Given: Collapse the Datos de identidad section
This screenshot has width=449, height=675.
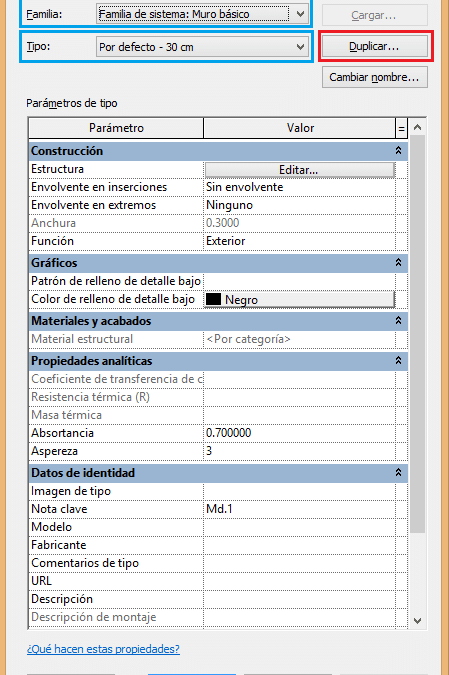Looking at the screenshot, I should click(398, 473).
